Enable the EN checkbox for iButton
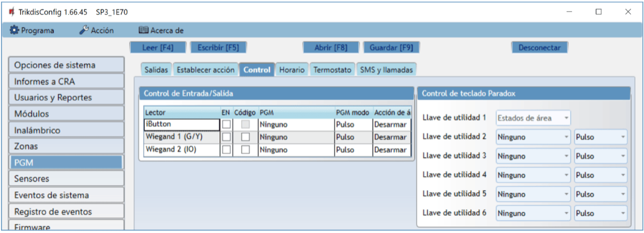Screen dimensions: 644x233 click(226, 124)
